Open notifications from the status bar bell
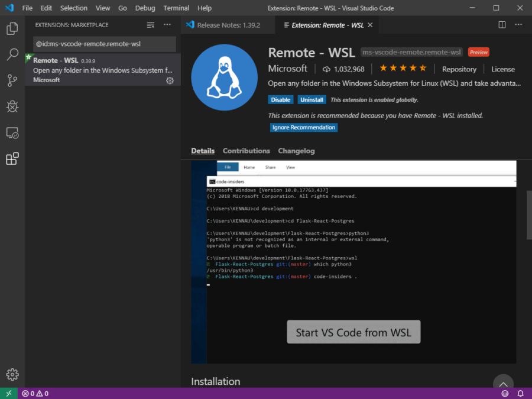Image resolution: width=532 pixels, height=399 pixels. point(520,392)
